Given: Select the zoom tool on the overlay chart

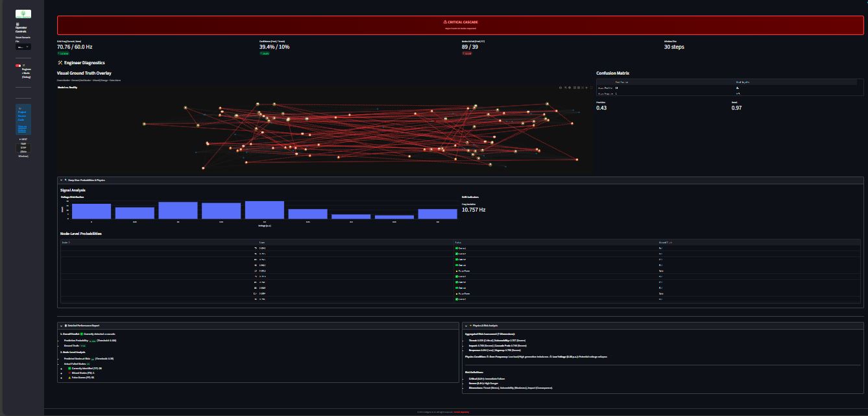Looking at the screenshot, I should (x=566, y=88).
